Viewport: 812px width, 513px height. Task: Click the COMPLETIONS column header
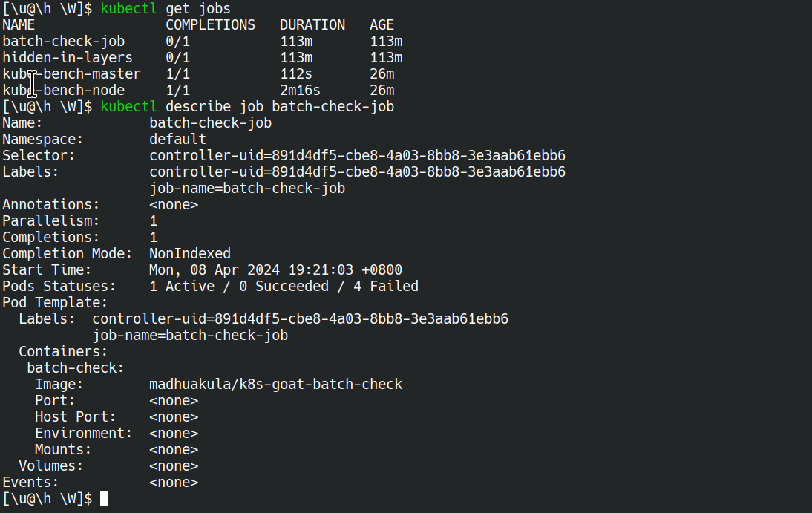210,25
